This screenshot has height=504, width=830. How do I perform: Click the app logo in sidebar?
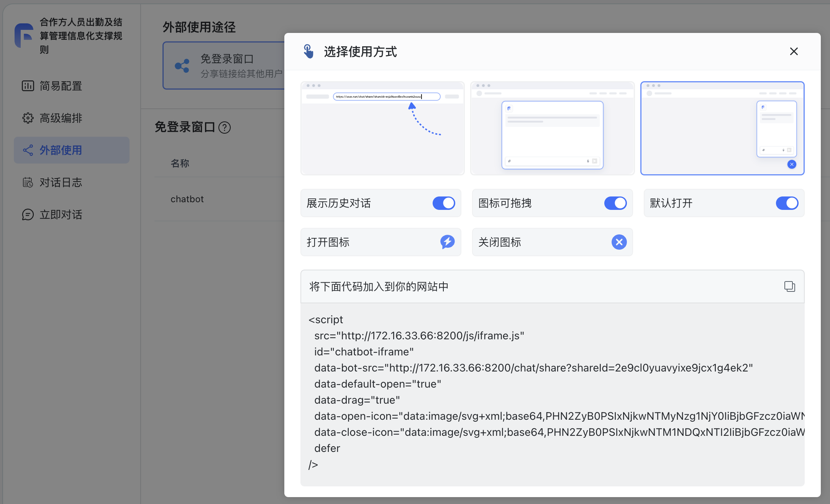(x=24, y=36)
